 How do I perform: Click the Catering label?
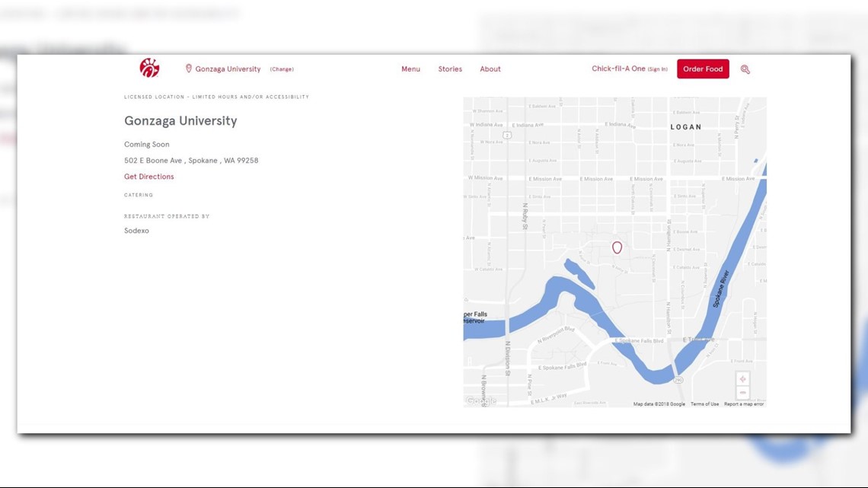(139, 195)
